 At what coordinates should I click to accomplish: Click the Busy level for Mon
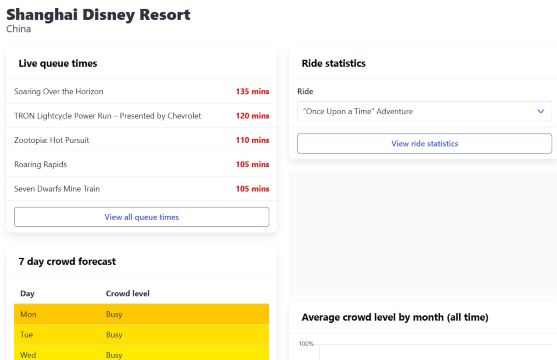(114, 314)
